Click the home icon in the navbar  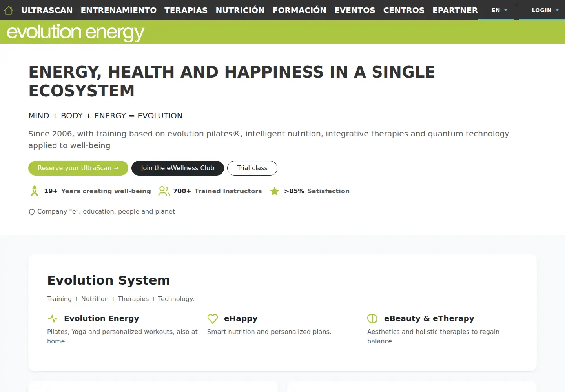coord(9,10)
